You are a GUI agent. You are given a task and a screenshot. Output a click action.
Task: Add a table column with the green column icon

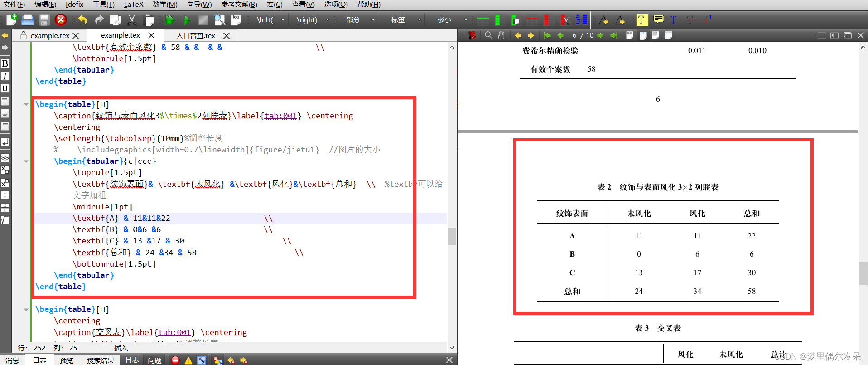[x=498, y=19]
